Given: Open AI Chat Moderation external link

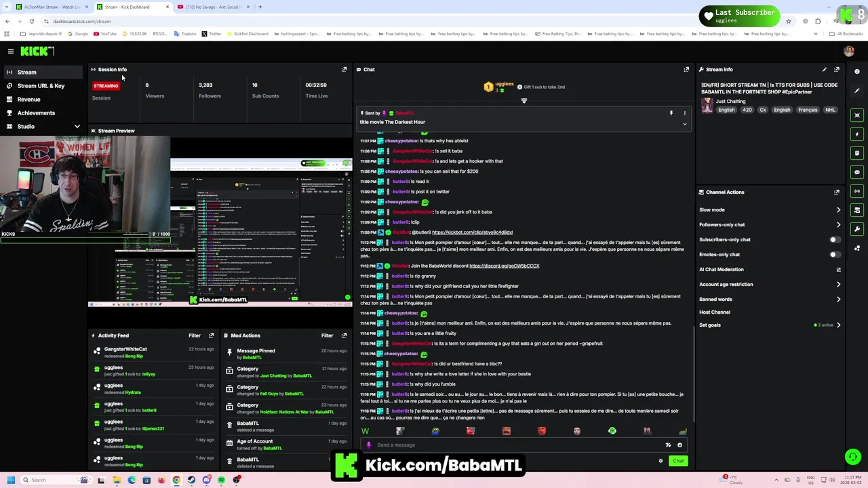Looking at the screenshot, I should pyautogui.click(x=838, y=270).
